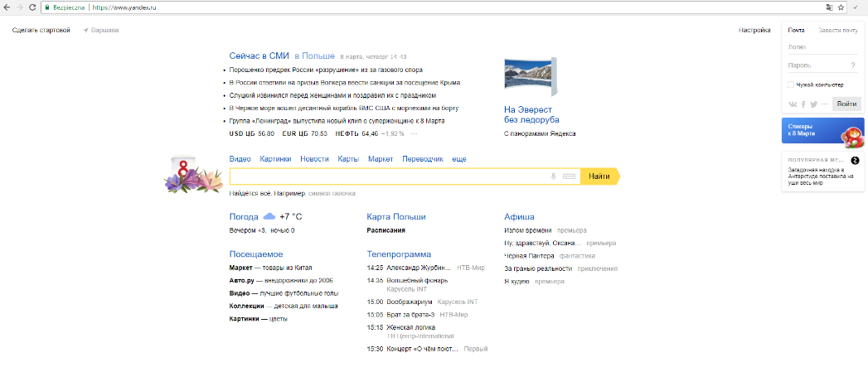Open the Everest panorama thumbnail
This screenshot has height=372, width=868.
coord(531,76)
